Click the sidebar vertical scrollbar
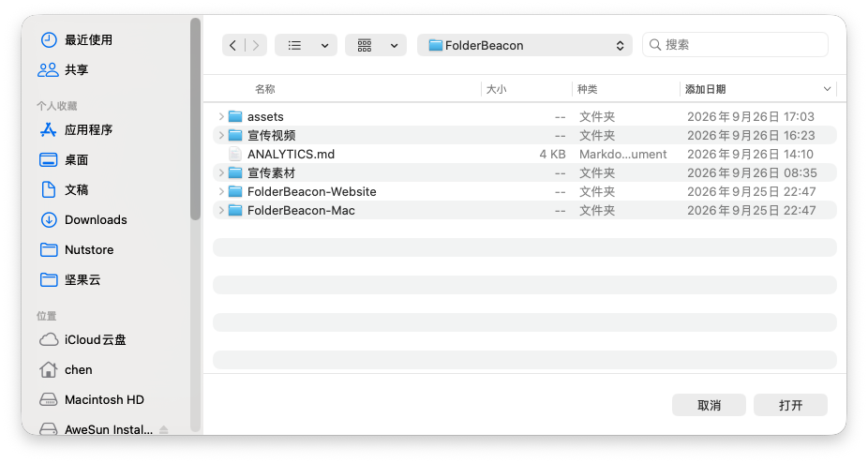The image size is (868, 463). click(195, 119)
